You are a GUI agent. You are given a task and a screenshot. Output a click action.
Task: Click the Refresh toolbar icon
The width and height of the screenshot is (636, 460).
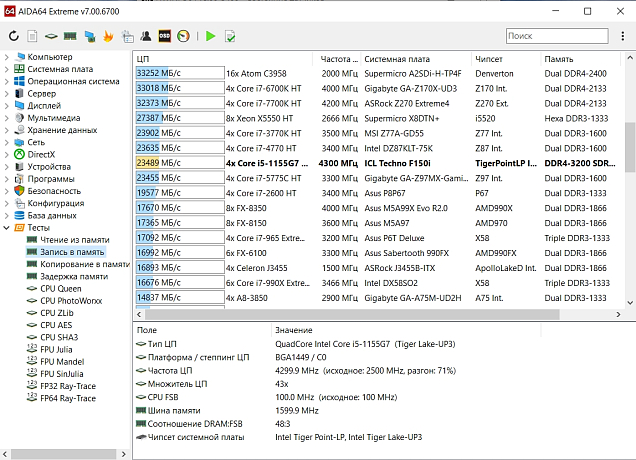tap(13, 37)
